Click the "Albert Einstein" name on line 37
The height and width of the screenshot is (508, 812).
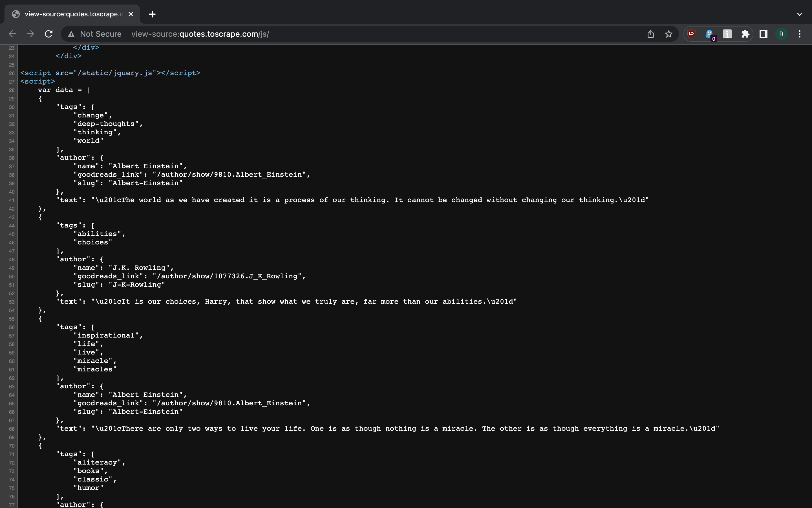[x=145, y=166]
